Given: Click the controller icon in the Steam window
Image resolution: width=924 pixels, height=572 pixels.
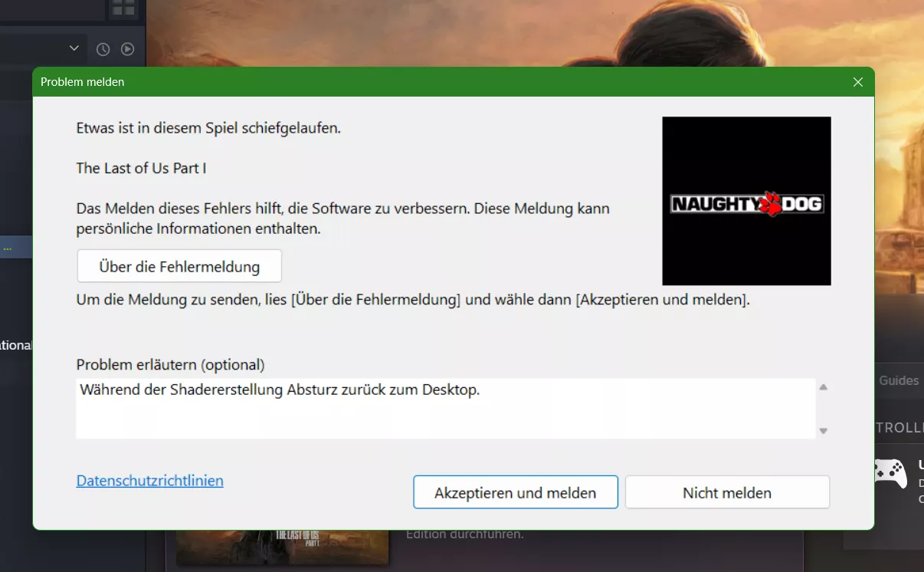Looking at the screenshot, I should tap(890, 473).
